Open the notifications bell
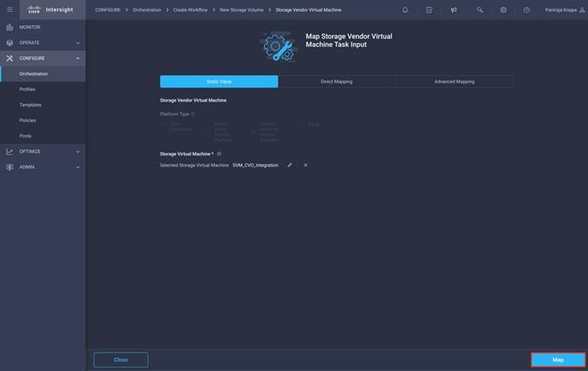Image resolution: width=588 pixels, height=371 pixels. tap(405, 10)
